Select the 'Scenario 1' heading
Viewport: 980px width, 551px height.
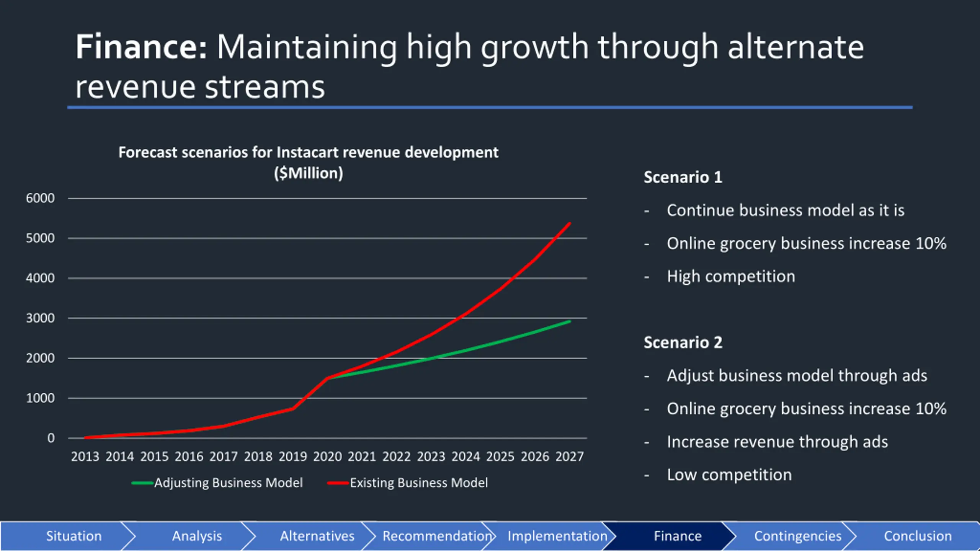pyautogui.click(x=683, y=177)
